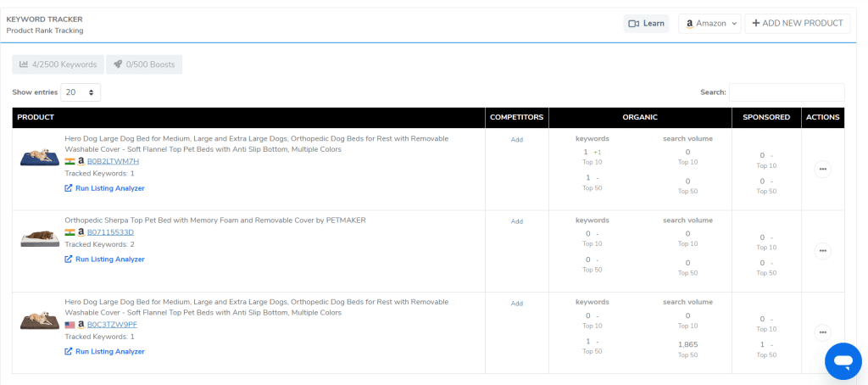Run Listing Analyzer for PETMAKER pet bed

104,259
